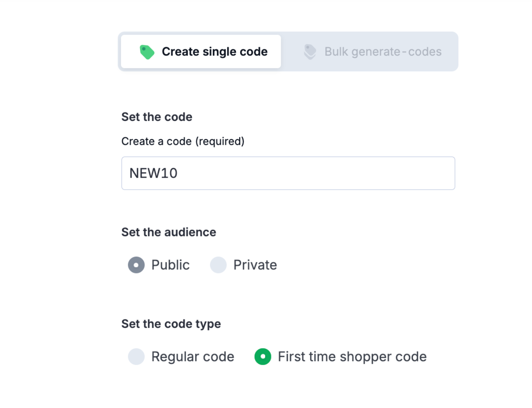Click the green tag icon on Create single code
The image size is (532, 408).
click(147, 51)
